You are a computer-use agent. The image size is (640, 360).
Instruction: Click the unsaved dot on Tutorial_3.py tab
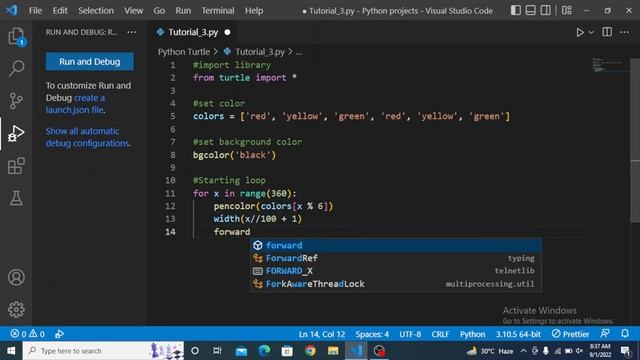(x=227, y=32)
